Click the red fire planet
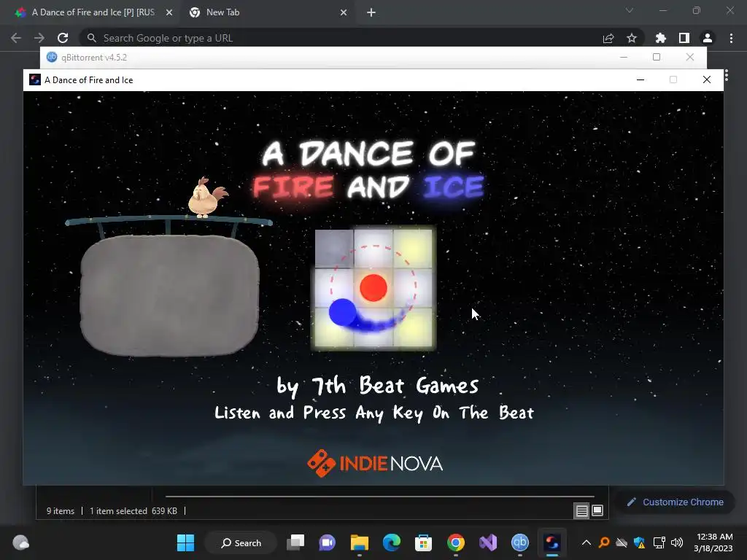This screenshot has width=747, height=560. click(373, 287)
